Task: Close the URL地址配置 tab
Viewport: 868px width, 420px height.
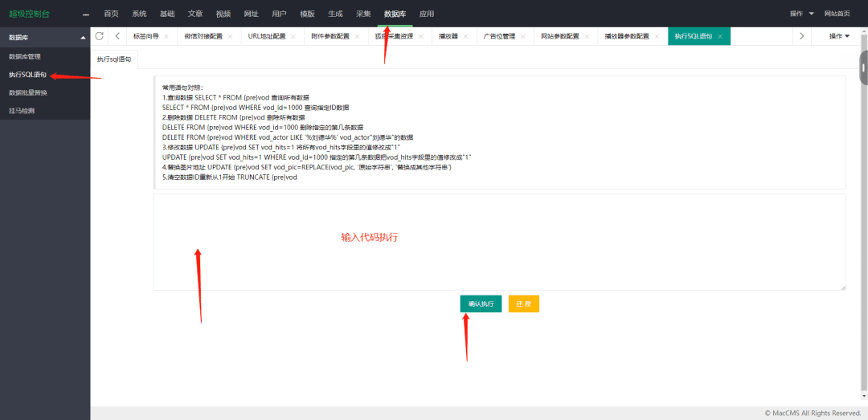Action: point(293,37)
